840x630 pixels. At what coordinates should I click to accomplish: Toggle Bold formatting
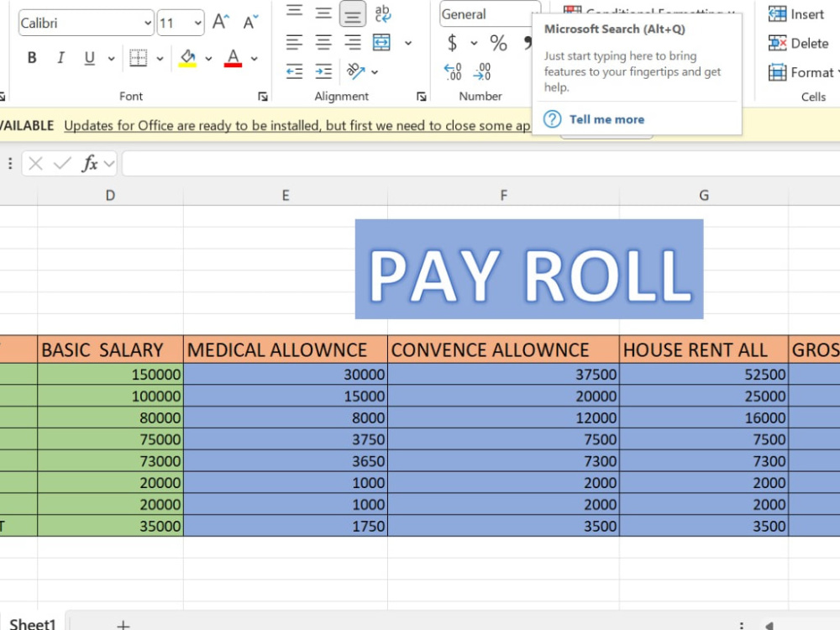tap(32, 58)
